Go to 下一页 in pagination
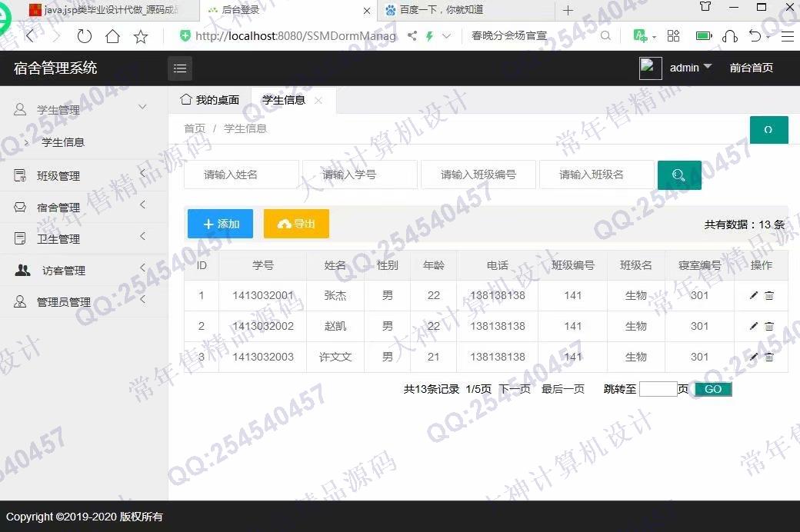 click(514, 389)
